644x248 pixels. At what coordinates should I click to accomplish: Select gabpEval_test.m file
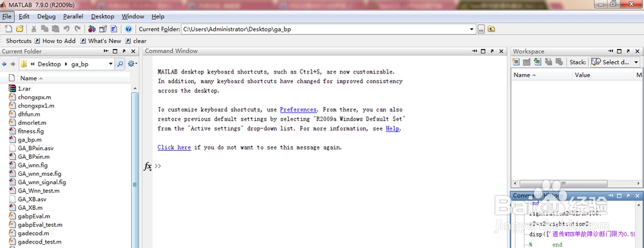click(40, 225)
